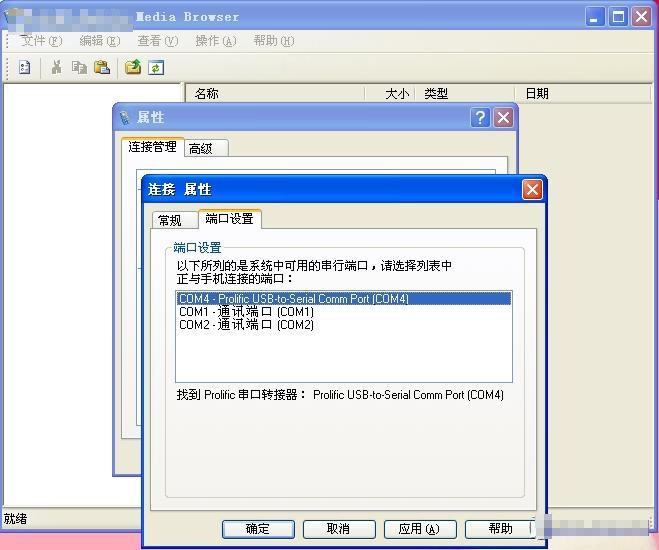Close the 连接 属性 dialog
Viewport: 659px width, 550px height.
pos(532,189)
